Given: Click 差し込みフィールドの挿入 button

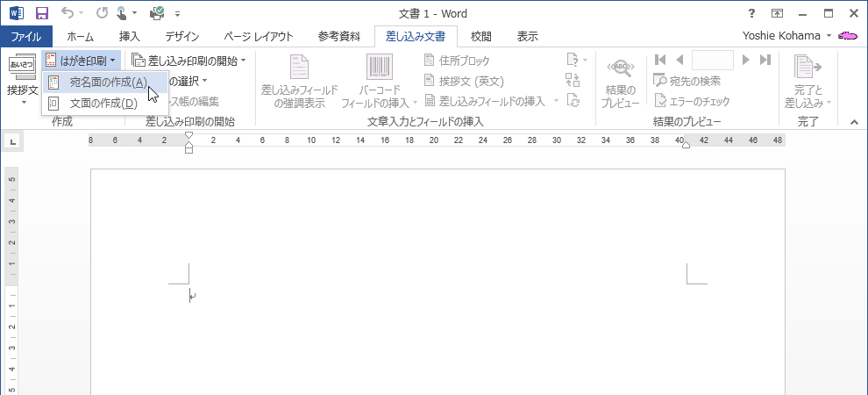Looking at the screenshot, I should pos(485,101).
